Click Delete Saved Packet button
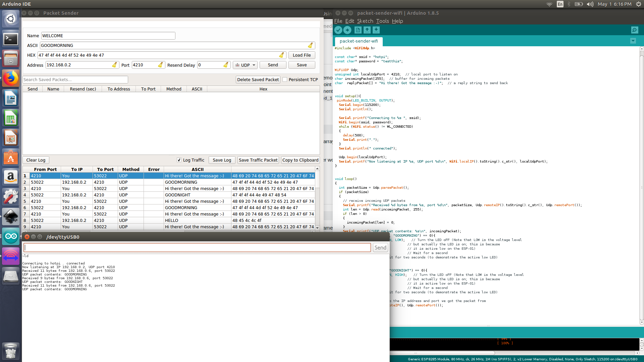 click(258, 79)
